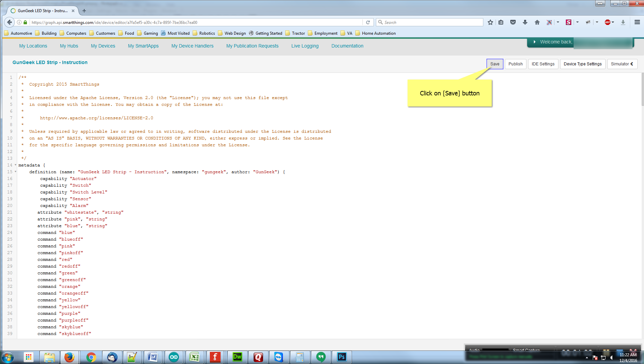Launch Chrome from the taskbar
The image size is (644, 364).
coord(91,357)
